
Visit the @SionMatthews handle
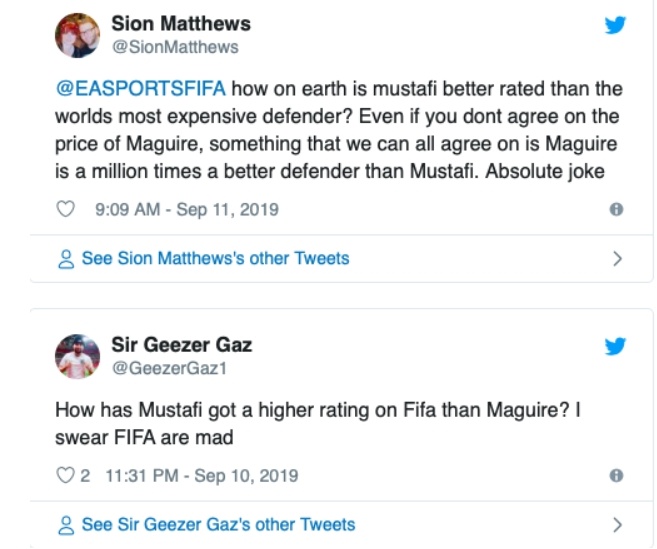[x=175, y=46]
